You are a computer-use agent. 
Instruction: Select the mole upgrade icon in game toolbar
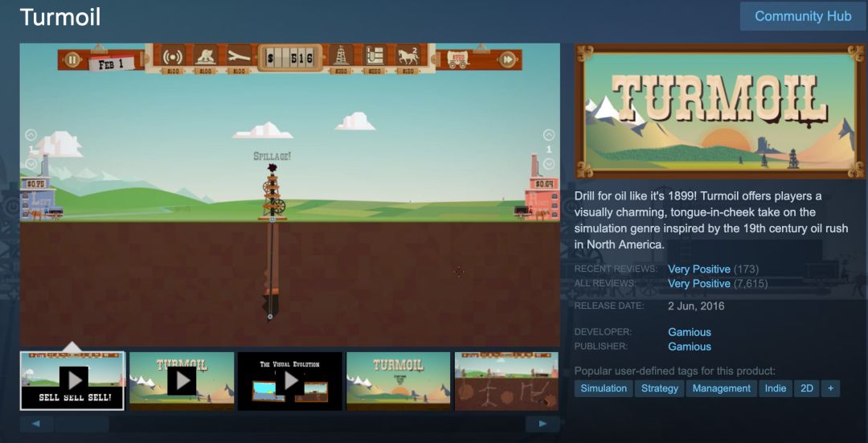[206, 56]
